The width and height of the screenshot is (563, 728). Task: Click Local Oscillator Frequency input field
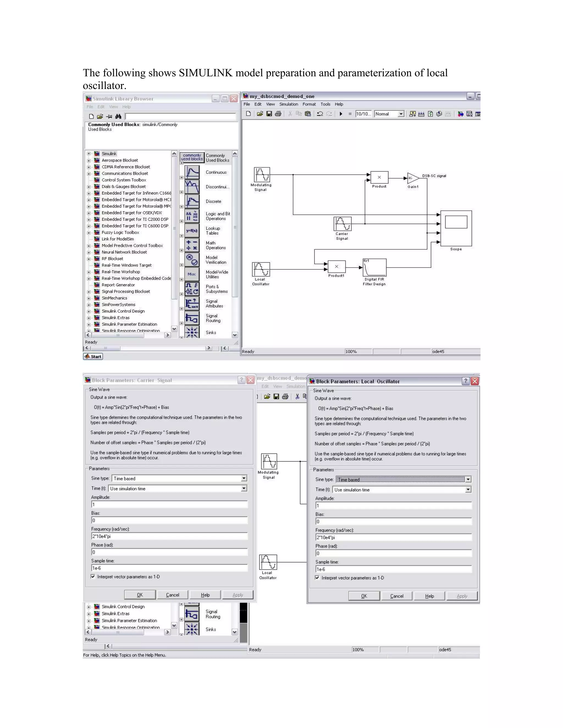393,537
